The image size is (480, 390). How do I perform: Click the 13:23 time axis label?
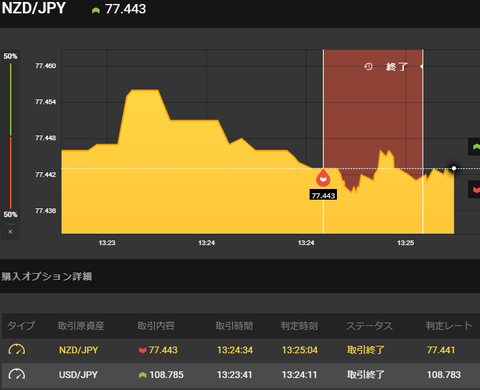[107, 243]
